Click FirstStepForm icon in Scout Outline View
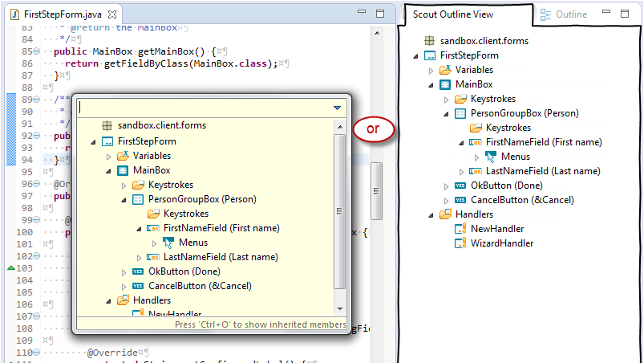Screen dimensions: 644x363 pyautogui.click(x=430, y=55)
